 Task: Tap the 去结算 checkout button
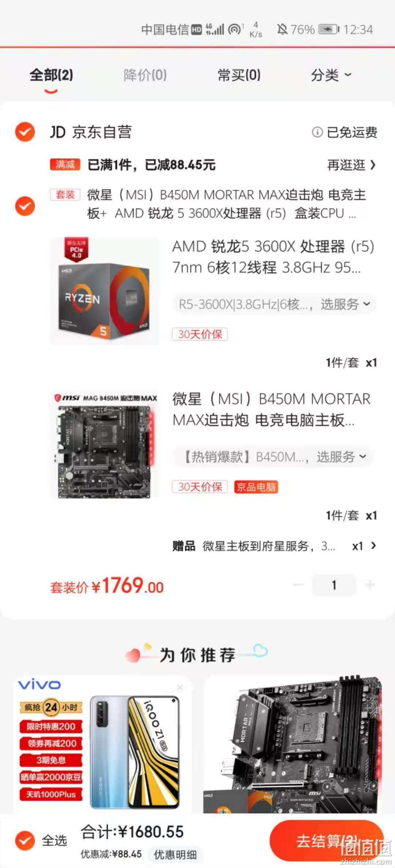click(x=327, y=841)
